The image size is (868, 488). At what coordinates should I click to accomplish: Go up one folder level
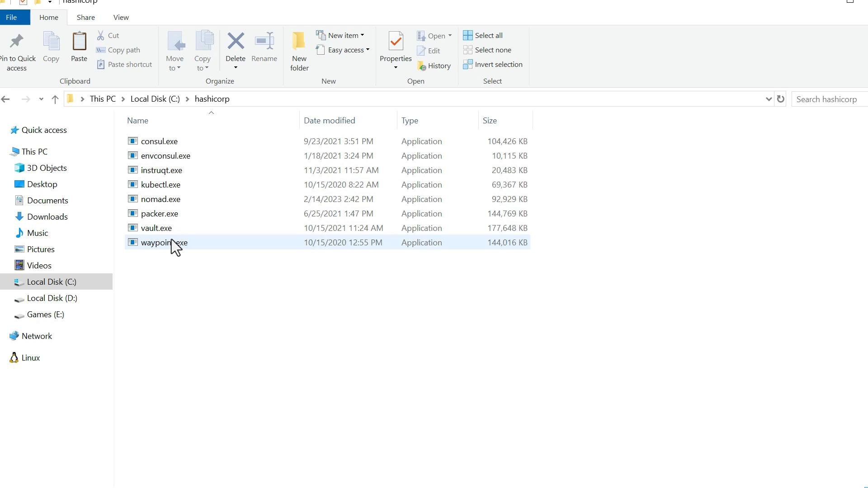pos(55,99)
